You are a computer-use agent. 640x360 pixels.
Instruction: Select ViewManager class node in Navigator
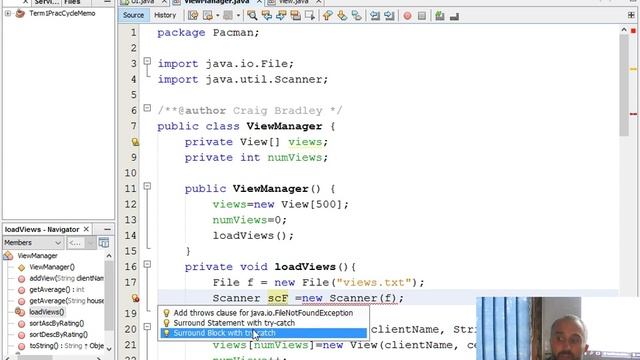[37, 256]
